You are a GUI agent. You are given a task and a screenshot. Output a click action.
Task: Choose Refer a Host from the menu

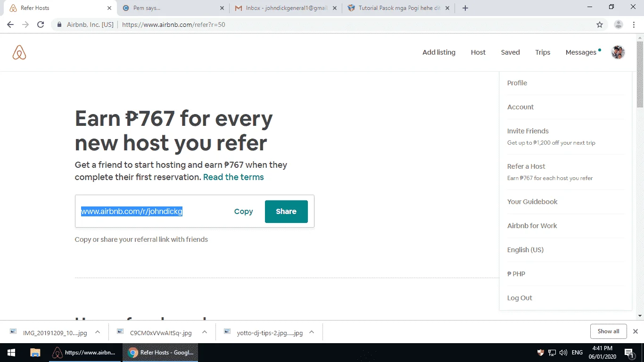point(566,172)
